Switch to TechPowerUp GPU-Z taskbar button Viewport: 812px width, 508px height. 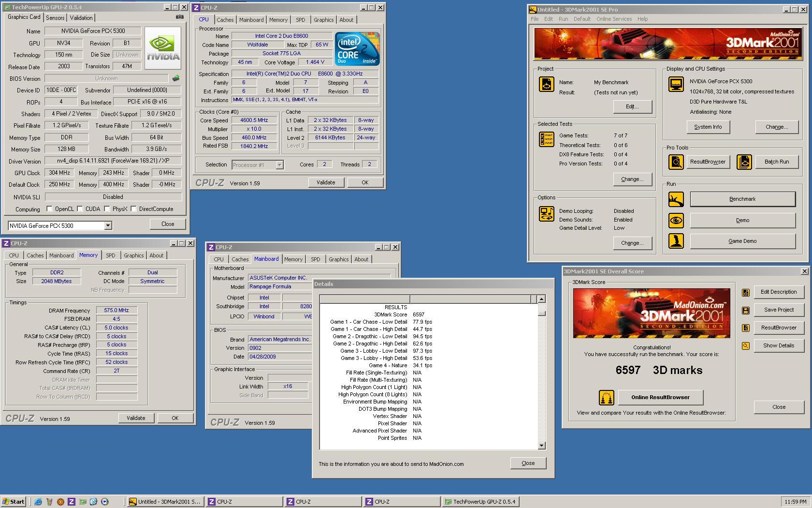click(x=481, y=502)
